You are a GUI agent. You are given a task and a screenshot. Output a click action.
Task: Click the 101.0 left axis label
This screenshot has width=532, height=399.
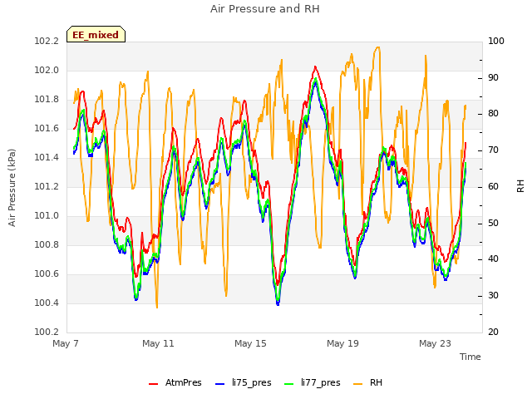point(47,216)
